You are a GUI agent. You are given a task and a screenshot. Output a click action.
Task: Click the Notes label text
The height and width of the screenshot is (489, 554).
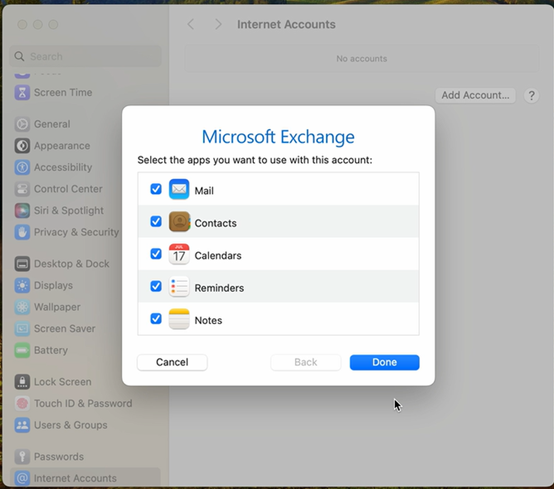208,320
